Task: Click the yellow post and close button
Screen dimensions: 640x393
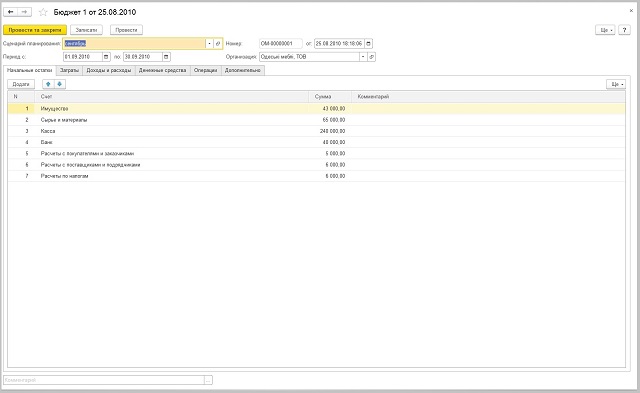Action: [x=35, y=30]
